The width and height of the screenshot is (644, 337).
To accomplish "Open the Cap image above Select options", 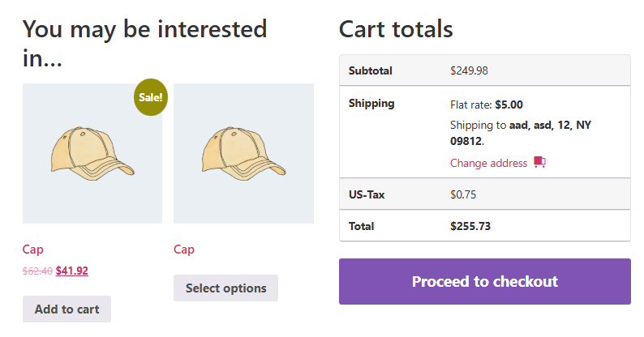I will pyautogui.click(x=243, y=154).
